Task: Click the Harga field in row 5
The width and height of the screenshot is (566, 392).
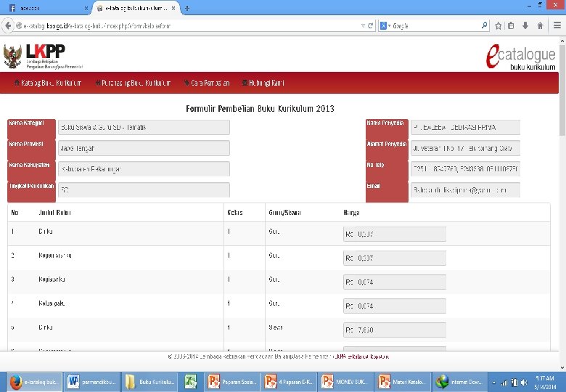Action: [395, 330]
